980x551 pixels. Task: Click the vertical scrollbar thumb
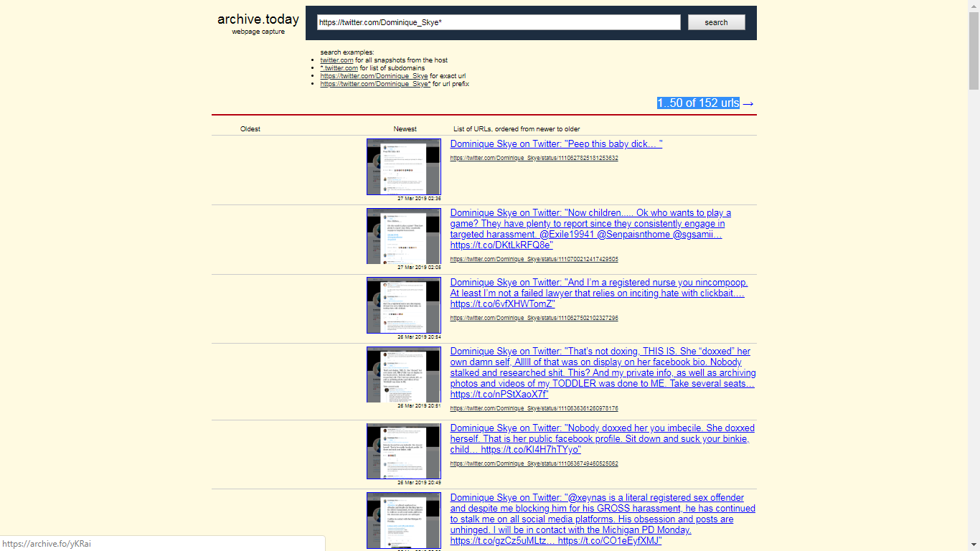pos(974,52)
